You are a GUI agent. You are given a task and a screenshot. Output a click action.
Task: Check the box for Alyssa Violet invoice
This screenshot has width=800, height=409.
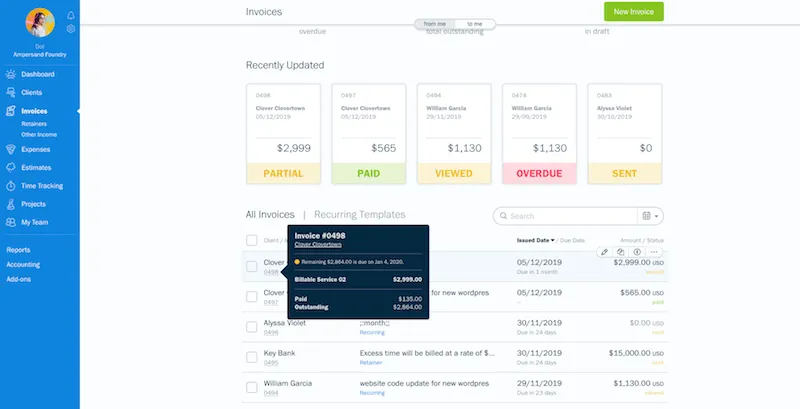click(x=252, y=327)
